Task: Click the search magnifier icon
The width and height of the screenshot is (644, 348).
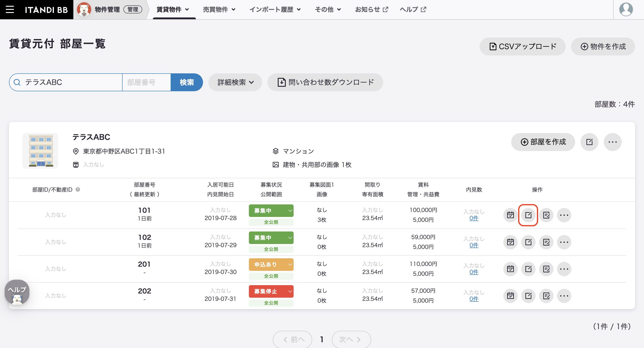Action: pyautogui.click(x=17, y=82)
